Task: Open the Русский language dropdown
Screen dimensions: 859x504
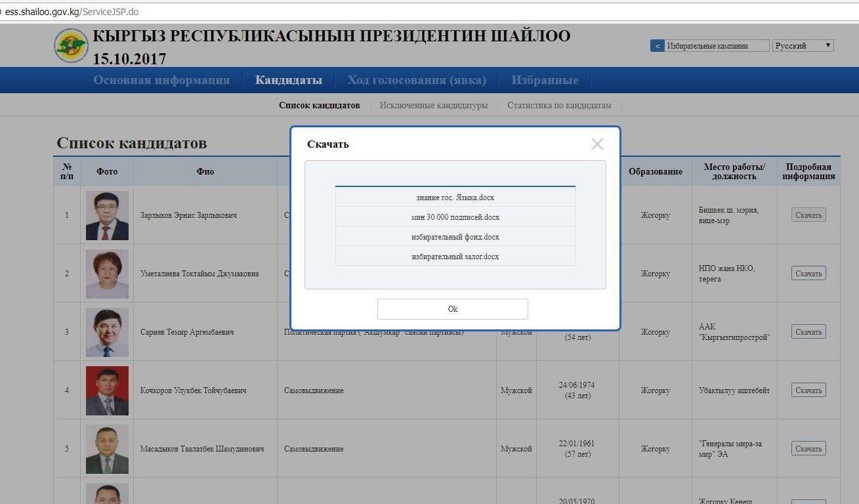Action: [803, 46]
